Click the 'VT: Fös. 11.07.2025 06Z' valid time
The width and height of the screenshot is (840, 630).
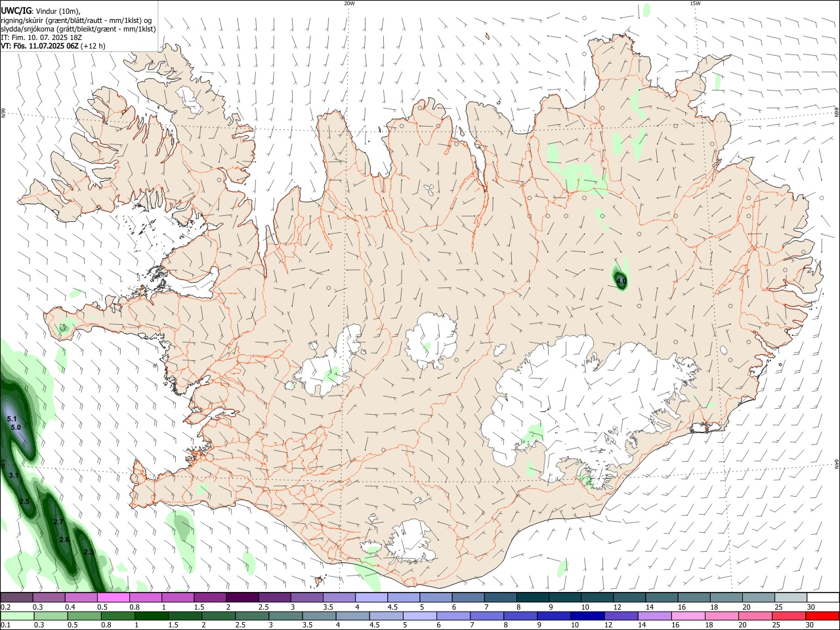(40, 46)
